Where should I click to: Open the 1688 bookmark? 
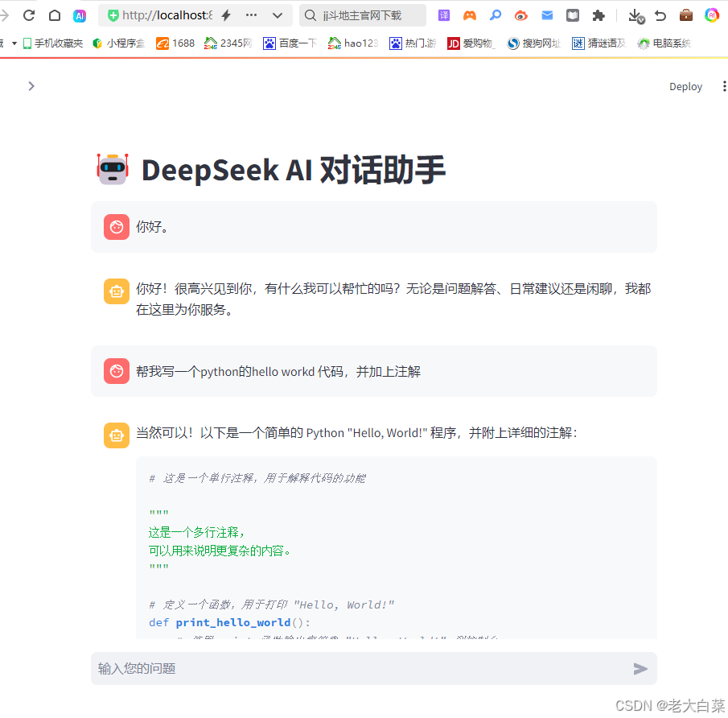[x=175, y=43]
